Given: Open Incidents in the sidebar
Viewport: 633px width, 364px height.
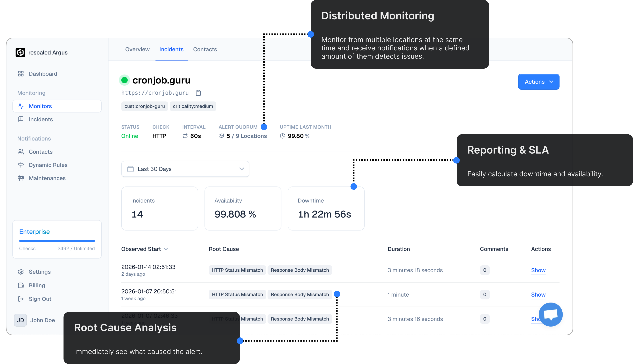Looking at the screenshot, I should [x=41, y=120].
